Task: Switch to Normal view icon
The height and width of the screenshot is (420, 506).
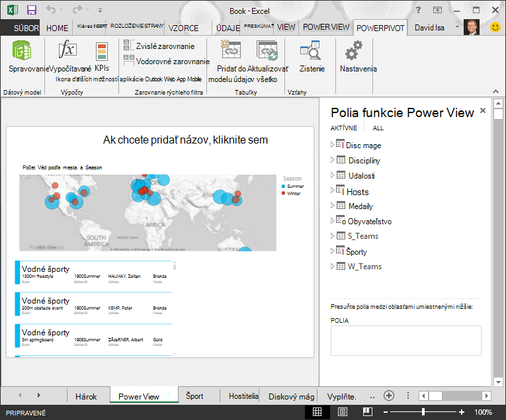Action: pos(317,411)
